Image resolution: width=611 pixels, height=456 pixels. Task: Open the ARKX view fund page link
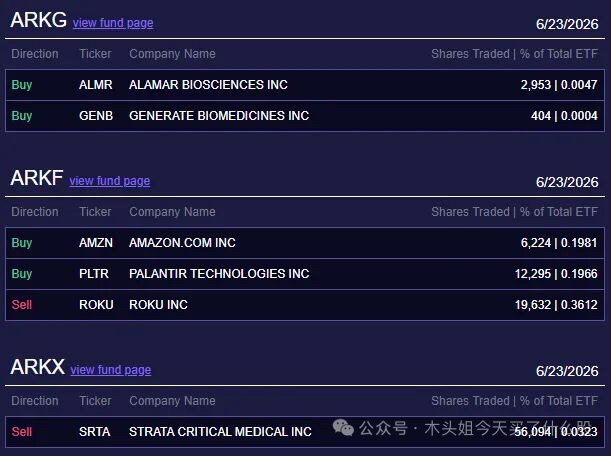coord(111,370)
